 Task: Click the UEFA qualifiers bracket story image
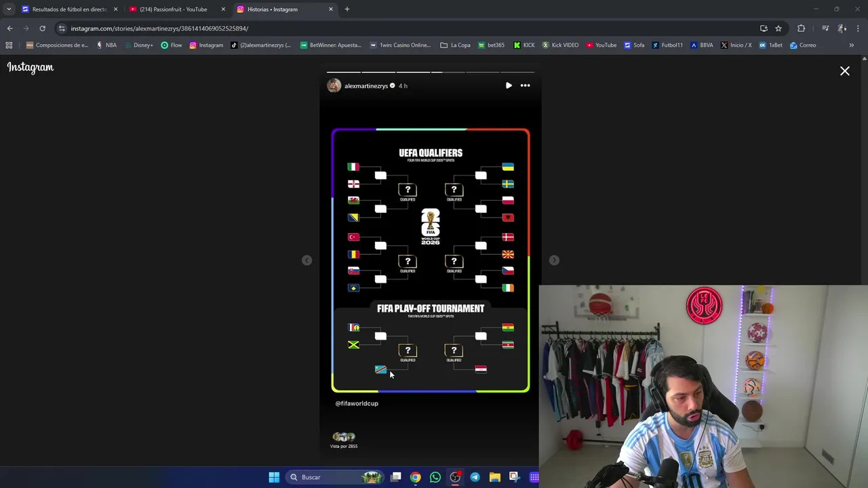[431, 260]
